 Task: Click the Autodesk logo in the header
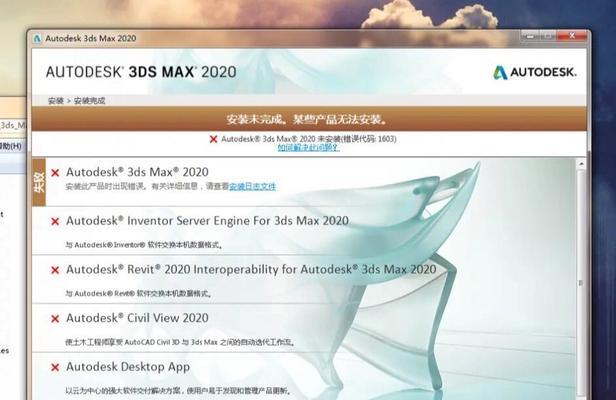pos(535,72)
